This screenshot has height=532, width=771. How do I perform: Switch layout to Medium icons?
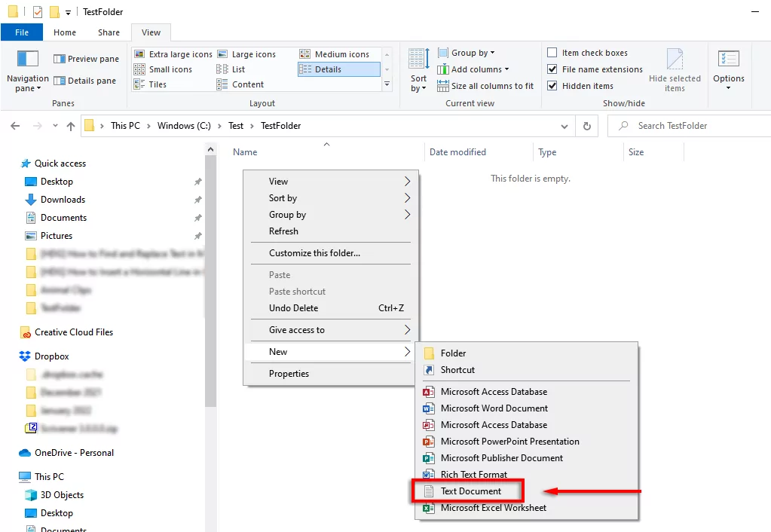click(335, 54)
